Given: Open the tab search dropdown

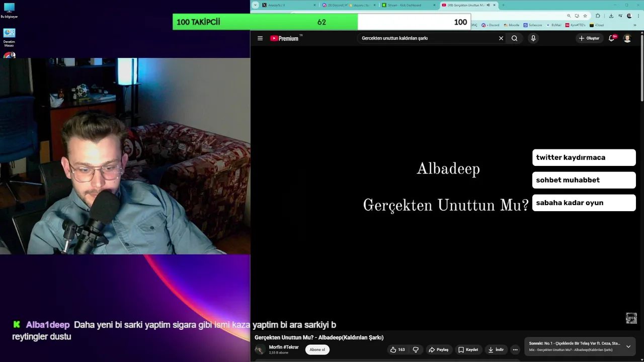Looking at the screenshot, I should pyautogui.click(x=256, y=5).
